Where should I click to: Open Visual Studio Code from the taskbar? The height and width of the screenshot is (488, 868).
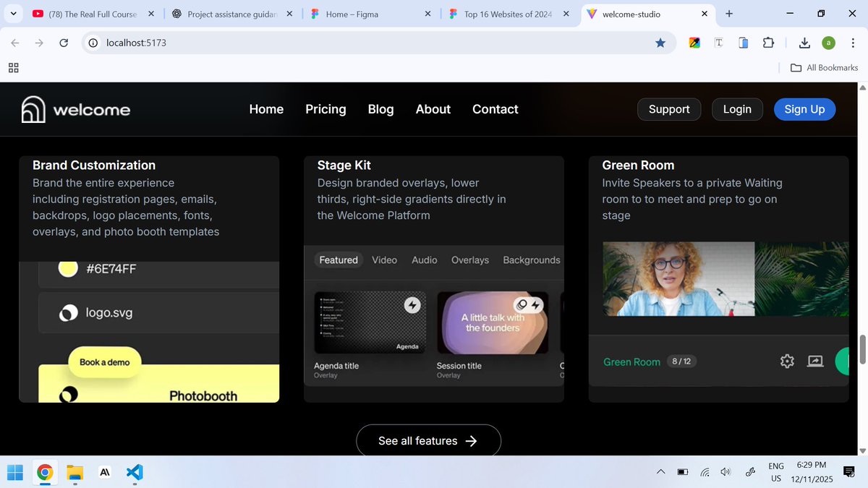(135, 473)
